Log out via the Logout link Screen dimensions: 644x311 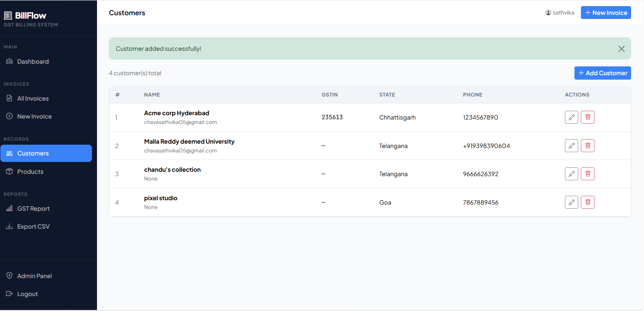coord(46,294)
